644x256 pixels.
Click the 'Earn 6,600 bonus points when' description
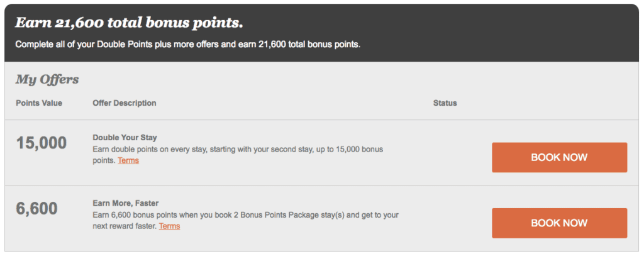click(x=245, y=214)
